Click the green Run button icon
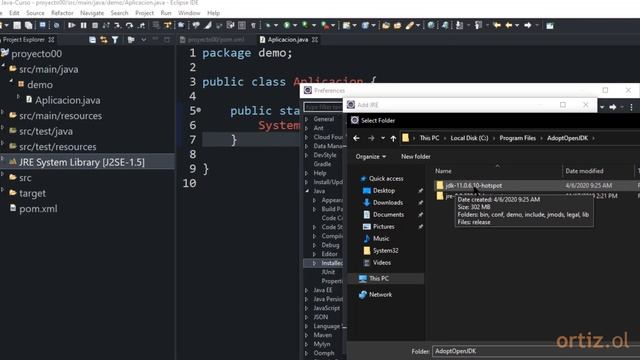This screenshot has width=640, height=360. point(287,25)
